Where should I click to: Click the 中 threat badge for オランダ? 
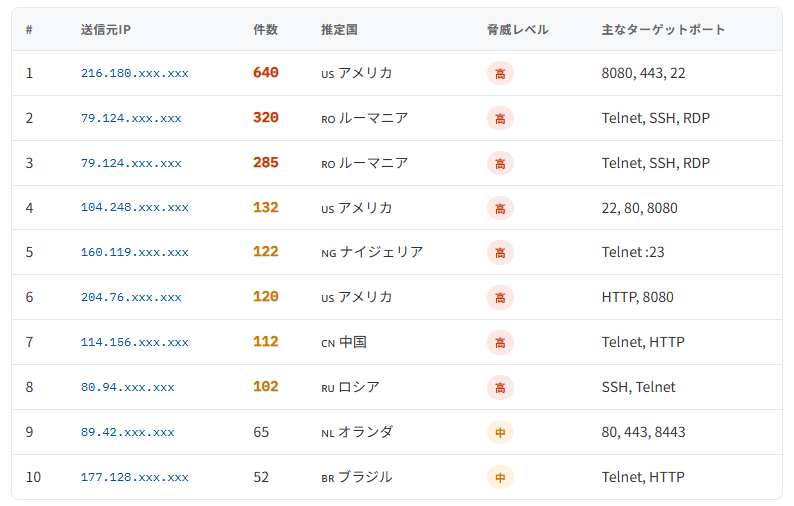[500, 432]
